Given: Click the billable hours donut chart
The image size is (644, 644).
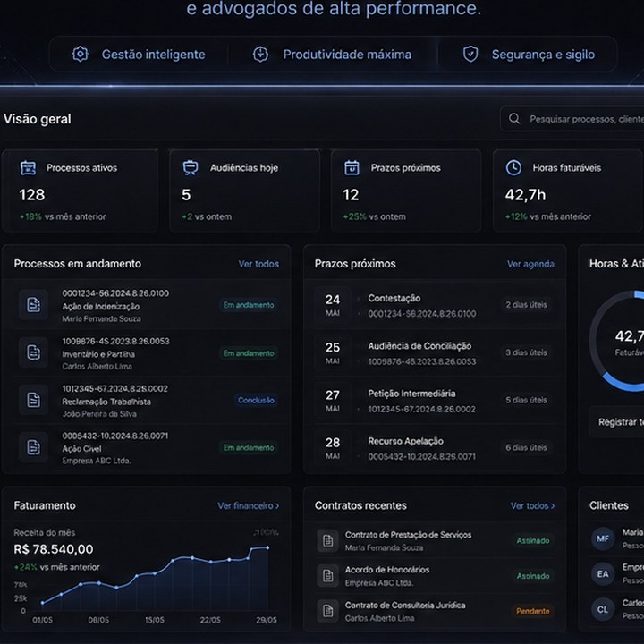Looking at the screenshot, I should (x=617, y=341).
